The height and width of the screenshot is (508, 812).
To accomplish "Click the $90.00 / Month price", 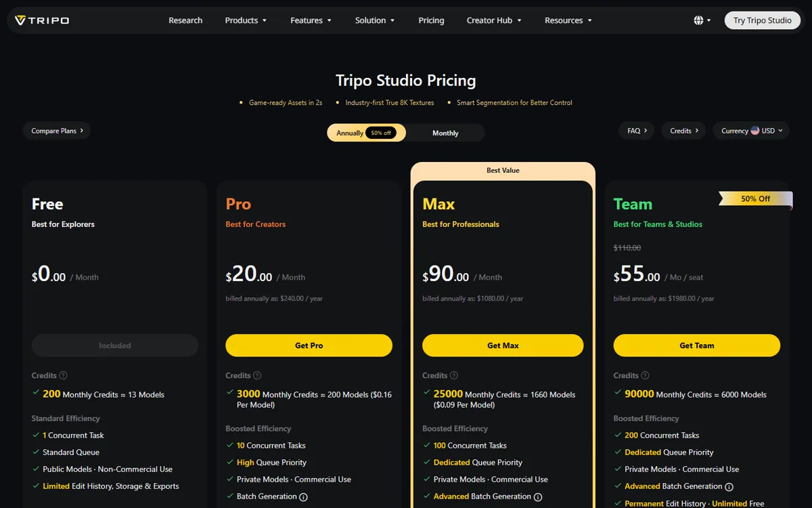I will click(x=462, y=274).
